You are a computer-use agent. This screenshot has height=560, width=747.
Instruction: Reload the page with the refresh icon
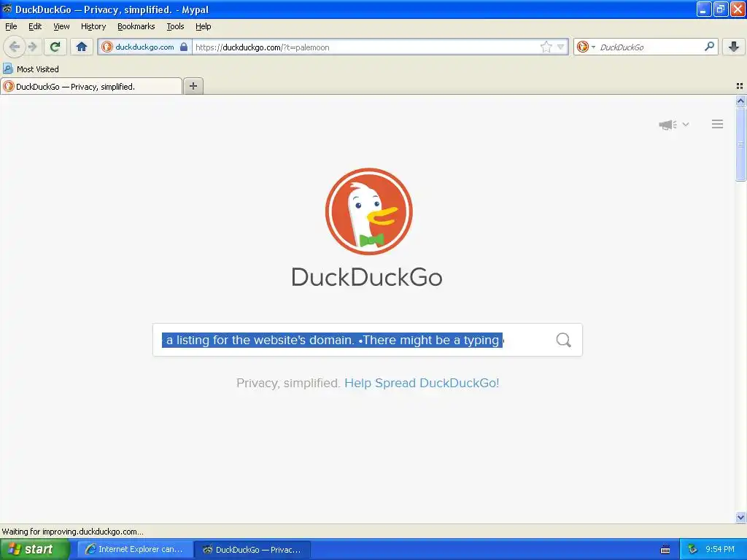coord(55,47)
